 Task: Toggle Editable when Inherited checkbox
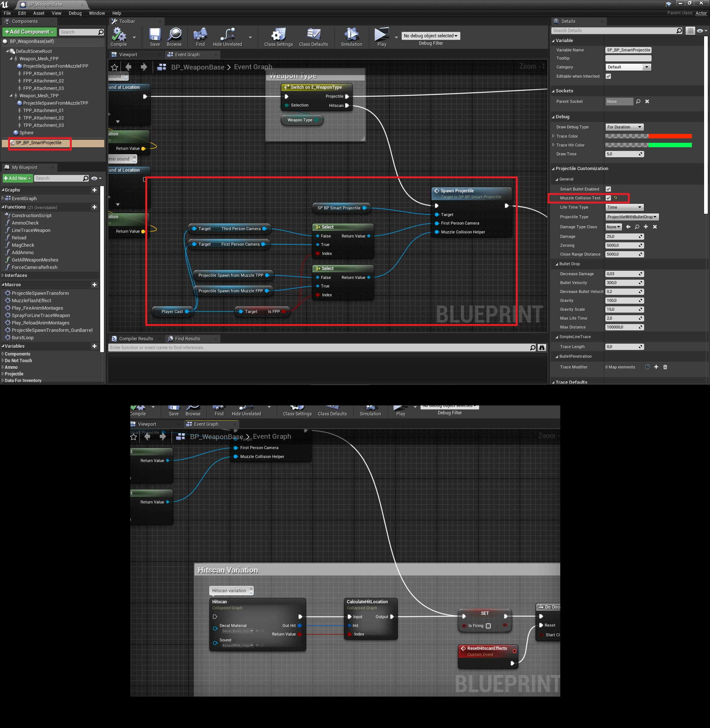coord(608,76)
